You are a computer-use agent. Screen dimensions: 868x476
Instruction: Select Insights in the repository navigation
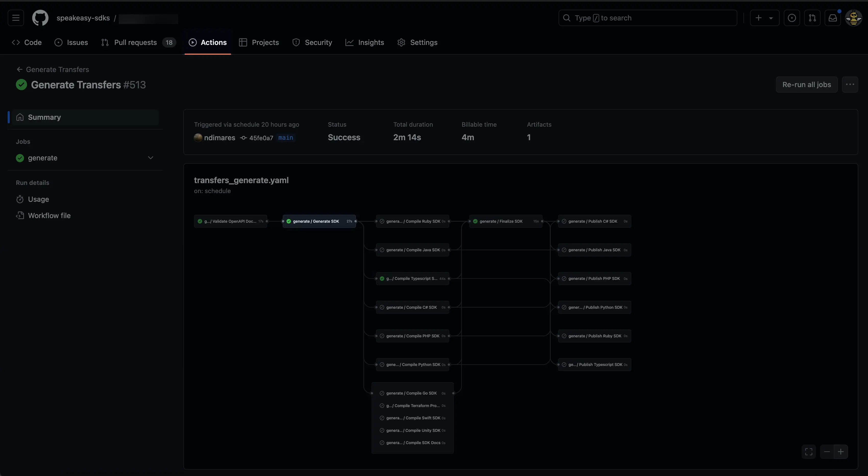365,42
